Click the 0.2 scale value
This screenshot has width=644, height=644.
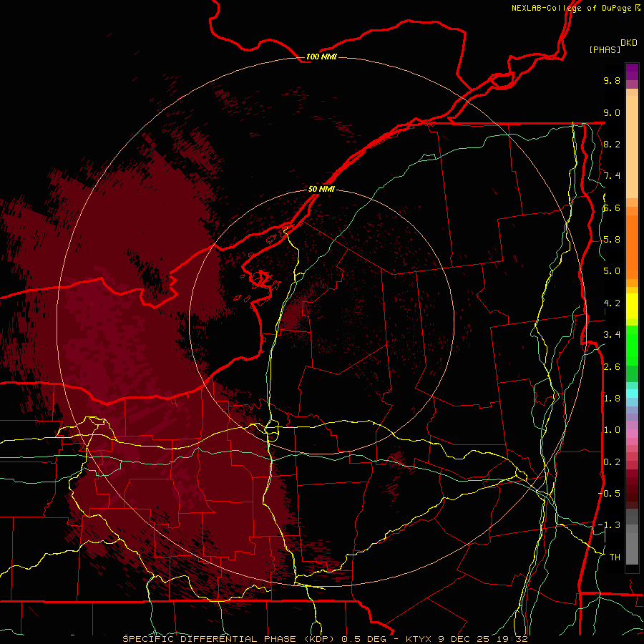click(612, 462)
